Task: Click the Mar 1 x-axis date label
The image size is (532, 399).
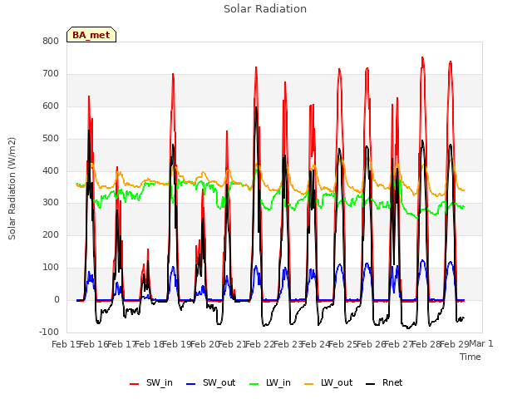Action: 481,343
